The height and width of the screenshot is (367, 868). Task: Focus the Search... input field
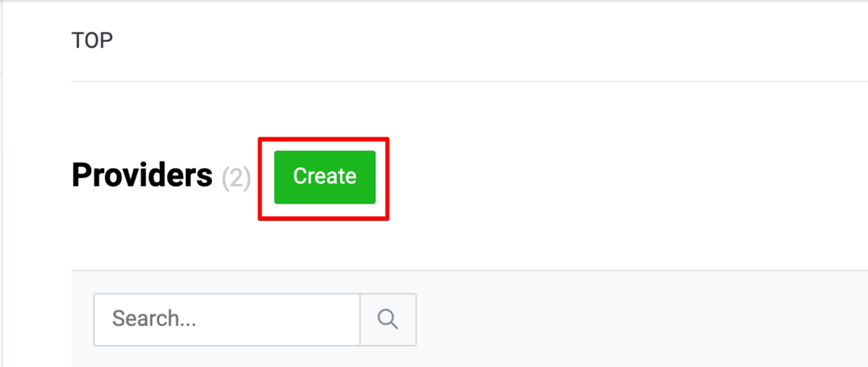click(227, 319)
